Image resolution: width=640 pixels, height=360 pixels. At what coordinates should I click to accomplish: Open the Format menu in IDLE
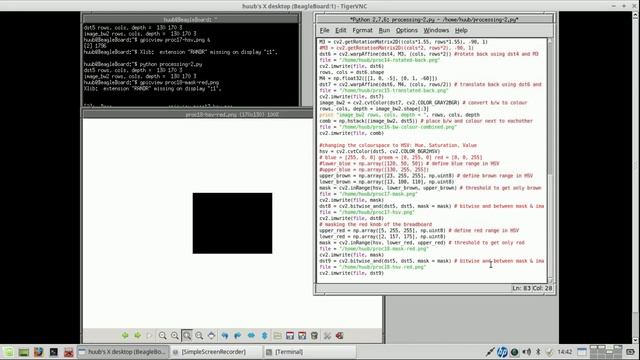[x=362, y=30]
